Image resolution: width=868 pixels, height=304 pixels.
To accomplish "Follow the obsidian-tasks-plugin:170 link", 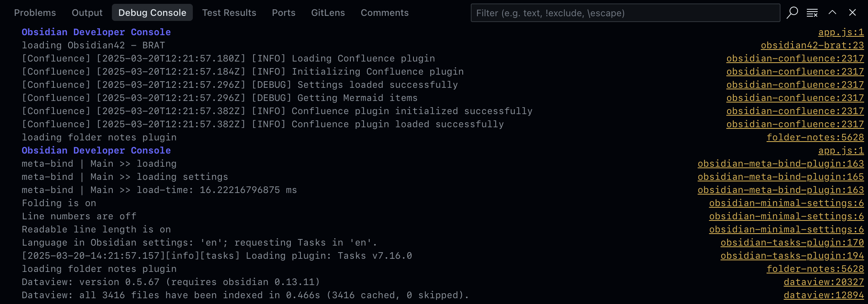I will coord(792,243).
